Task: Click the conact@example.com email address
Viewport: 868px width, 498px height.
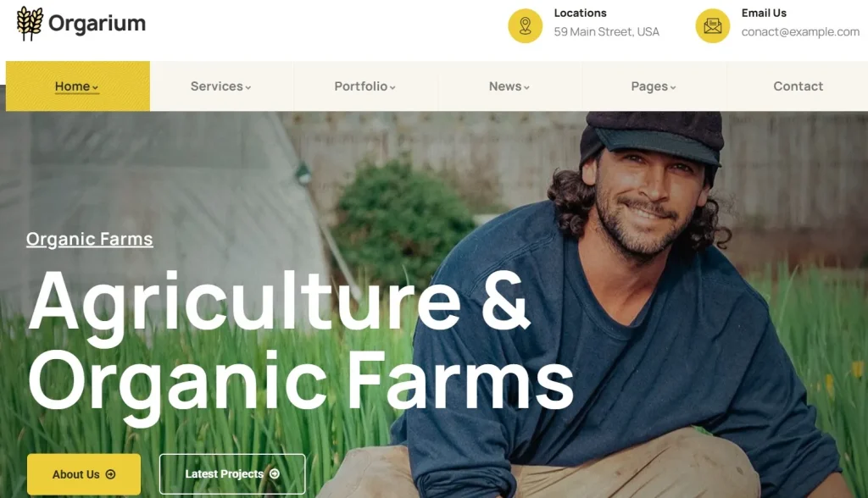Action: (800, 32)
